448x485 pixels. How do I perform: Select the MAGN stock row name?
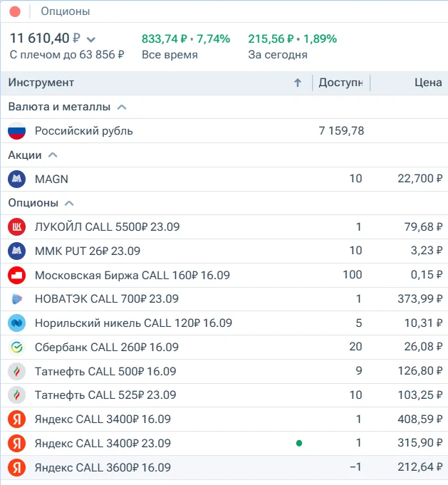click(51, 179)
